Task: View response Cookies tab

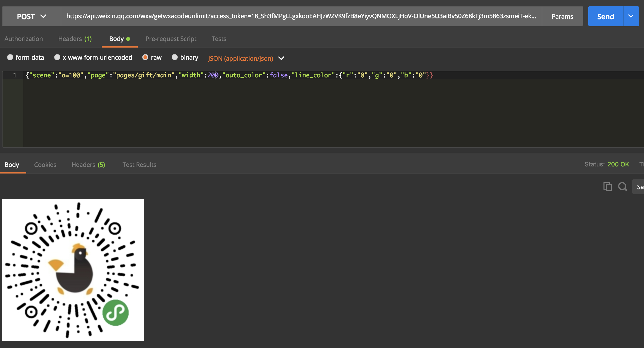Action: 45,165
